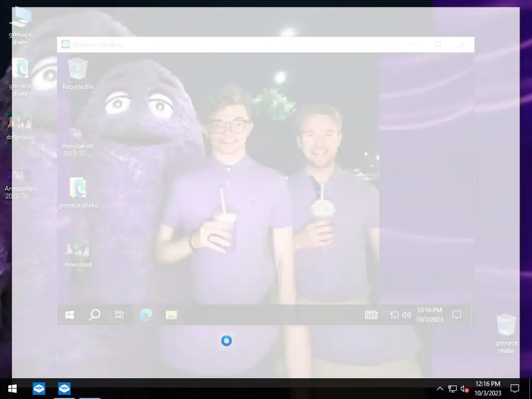Show hidden icons in the host system tray

click(440, 389)
